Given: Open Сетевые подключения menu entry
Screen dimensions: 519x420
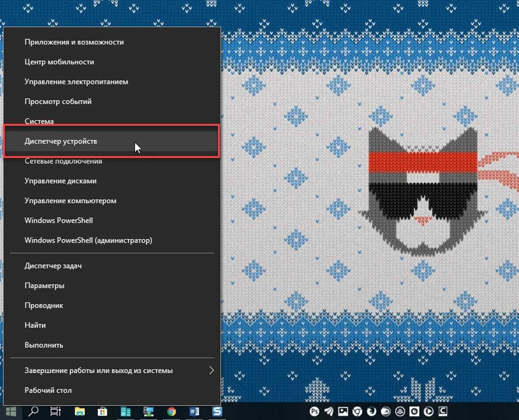Looking at the screenshot, I should [63, 161].
